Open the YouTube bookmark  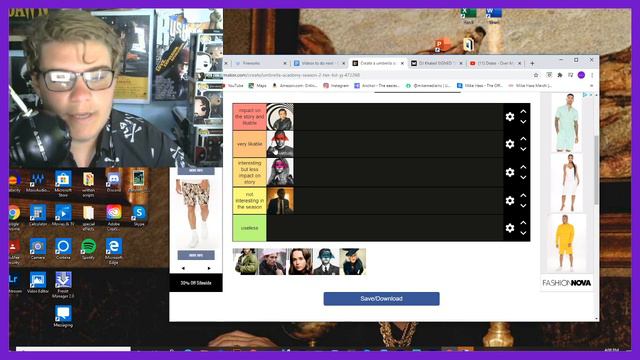tap(234, 86)
